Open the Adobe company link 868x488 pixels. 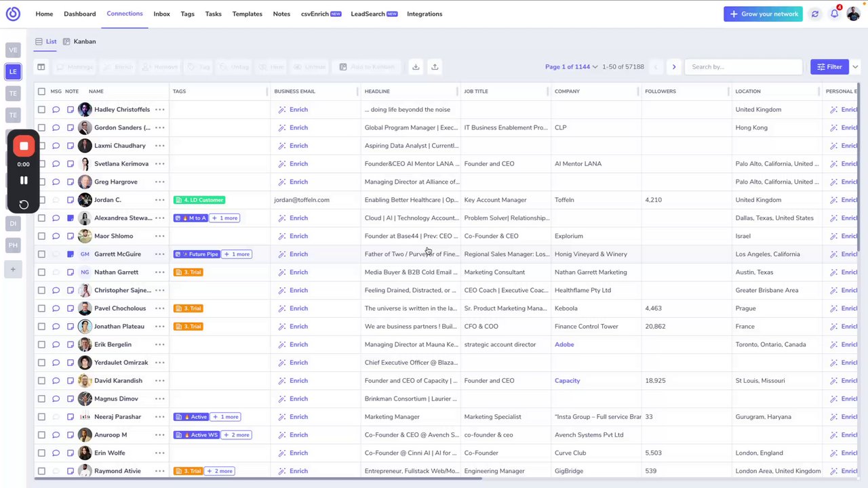pos(564,344)
